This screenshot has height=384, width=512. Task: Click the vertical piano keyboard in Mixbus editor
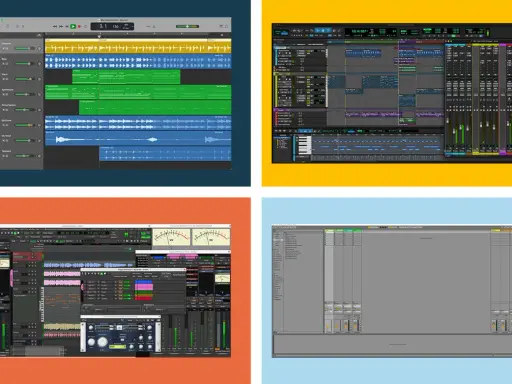[x=42, y=305]
